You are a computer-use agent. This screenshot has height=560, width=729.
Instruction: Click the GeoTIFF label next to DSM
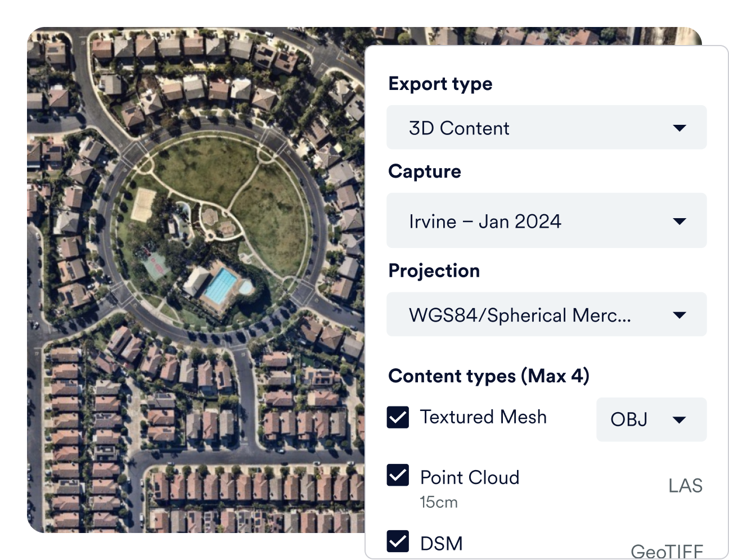(667, 550)
